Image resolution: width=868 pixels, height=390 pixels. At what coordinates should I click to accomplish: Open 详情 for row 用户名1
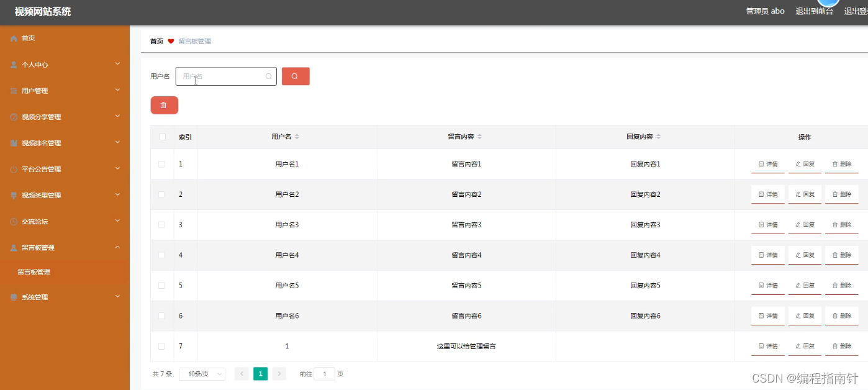[768, 164]
